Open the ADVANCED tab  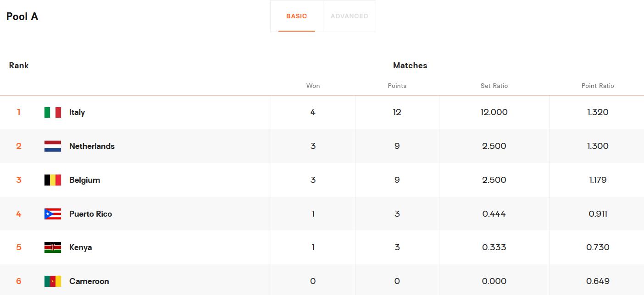tap(349, 16)
